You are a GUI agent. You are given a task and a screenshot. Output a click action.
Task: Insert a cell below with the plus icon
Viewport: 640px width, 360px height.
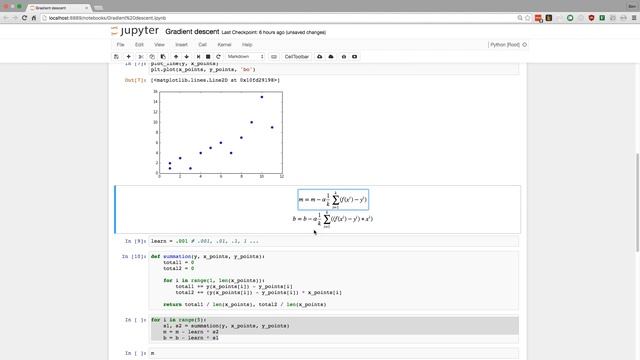point(129,57)
